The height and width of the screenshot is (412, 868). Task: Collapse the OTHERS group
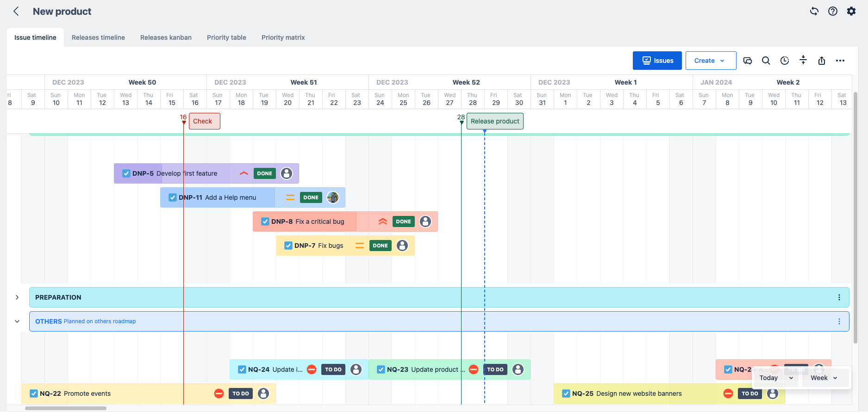(17, 321)
